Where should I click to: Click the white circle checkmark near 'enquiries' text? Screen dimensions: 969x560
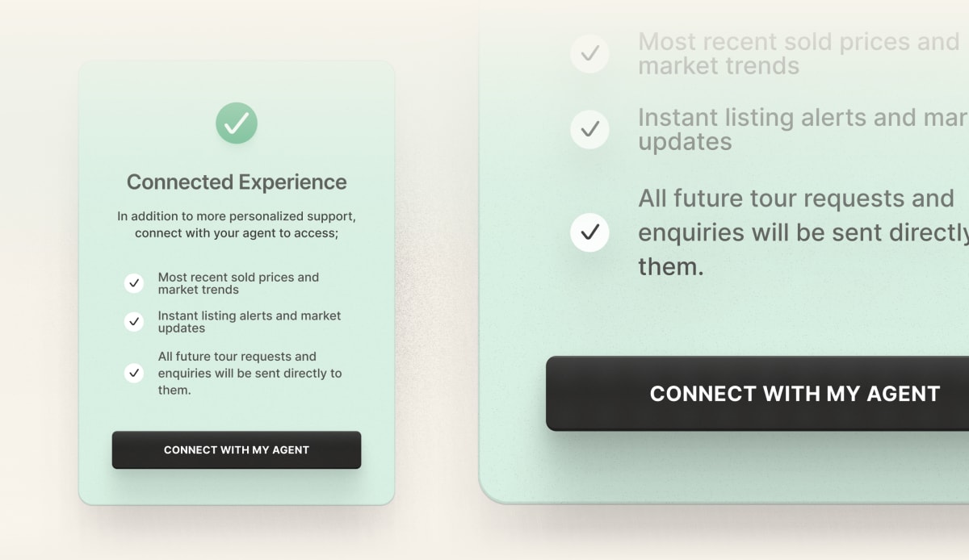pos(589,233)
